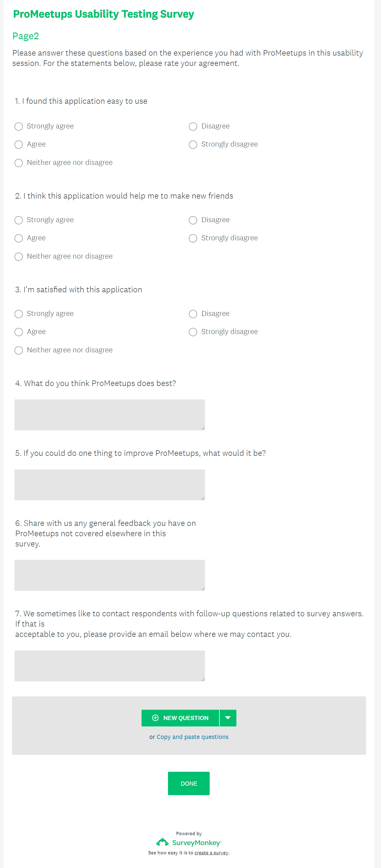Click the plus icon on New Question button
The width and height of the screenshot is (381, 868).
pos(155,718)
